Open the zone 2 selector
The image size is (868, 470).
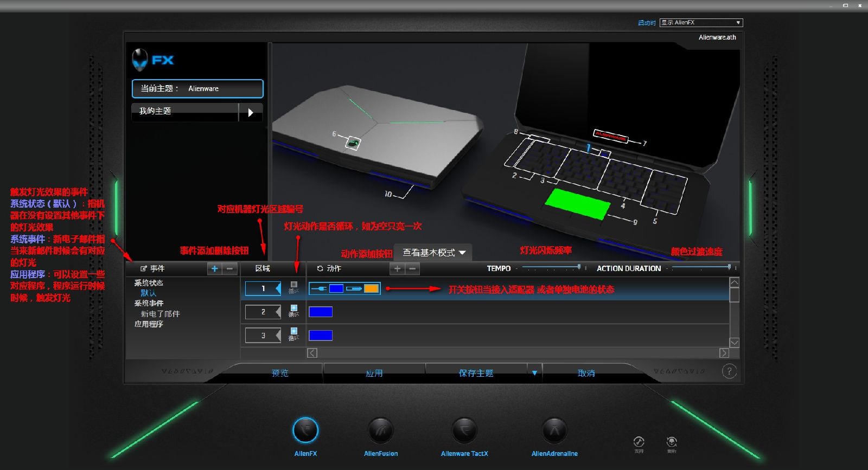point(263,312)
